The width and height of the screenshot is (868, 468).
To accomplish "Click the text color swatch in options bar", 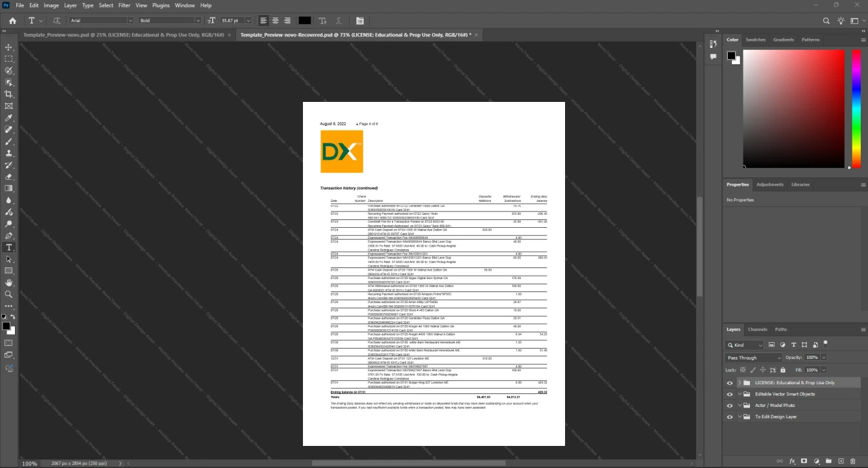I will click(x=305, y=21).
